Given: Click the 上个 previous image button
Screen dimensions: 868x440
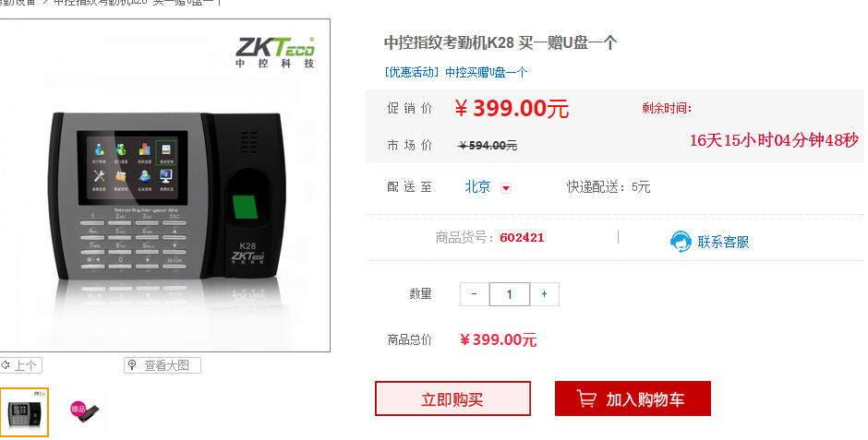Looking at the screenshot, I should point(20,365).
